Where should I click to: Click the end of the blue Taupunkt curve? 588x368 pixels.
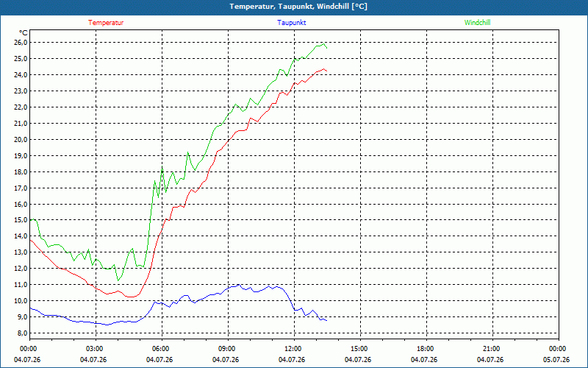326,320
